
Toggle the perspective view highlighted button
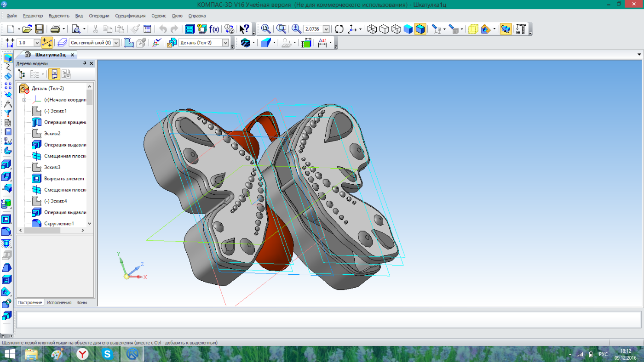tap(506, 29)
